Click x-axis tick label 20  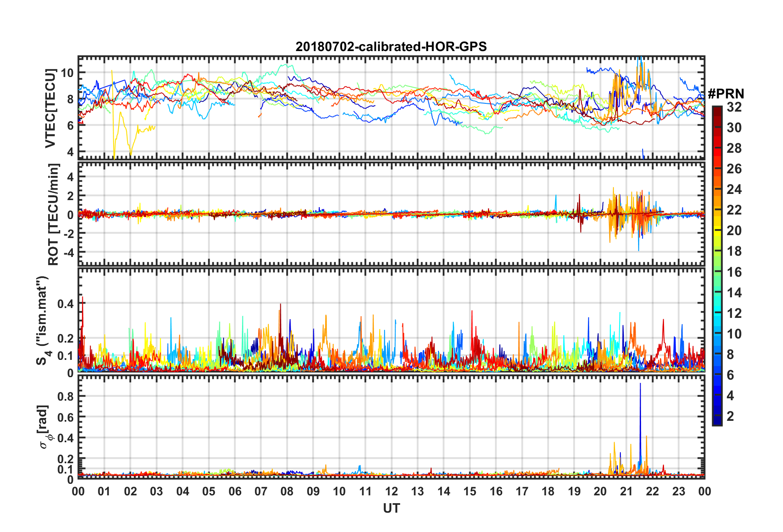600,492
